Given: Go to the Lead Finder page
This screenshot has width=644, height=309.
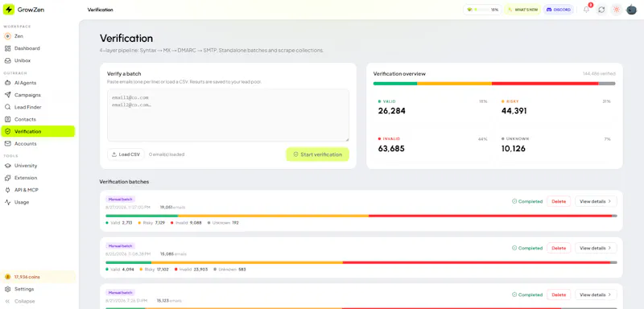Looking at the screenshot, I should [38, 107].
